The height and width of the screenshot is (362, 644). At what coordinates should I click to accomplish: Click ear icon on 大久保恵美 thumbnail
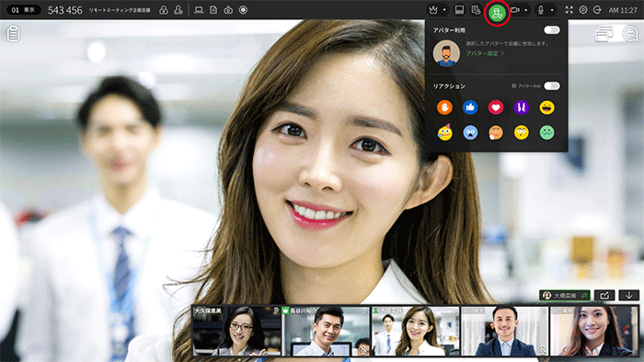click(276, 311)
